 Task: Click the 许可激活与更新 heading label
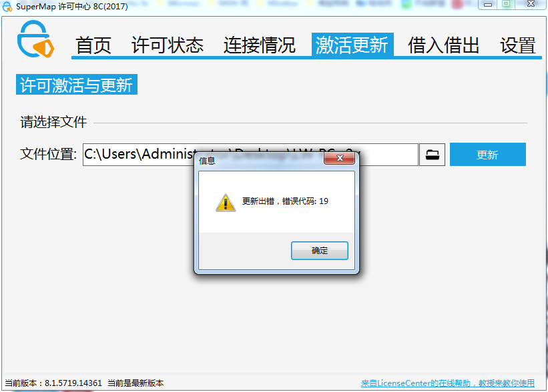pos(77,85)
